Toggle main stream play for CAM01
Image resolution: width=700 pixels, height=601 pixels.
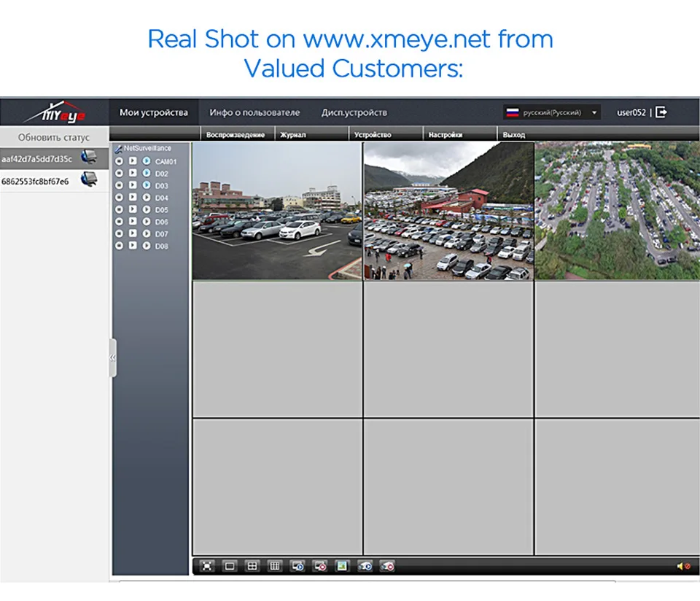(147, 160)
